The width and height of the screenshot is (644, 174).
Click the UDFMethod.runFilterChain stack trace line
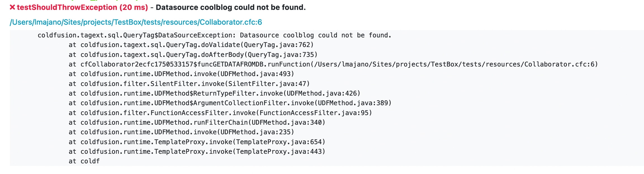(x=197, y=122)
